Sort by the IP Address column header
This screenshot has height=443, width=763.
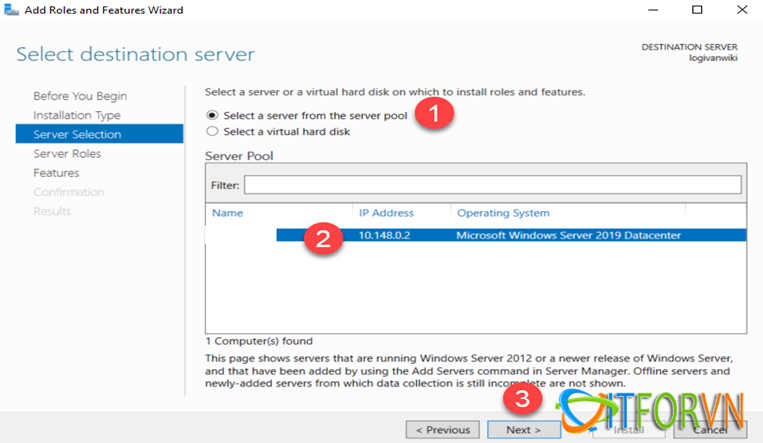coord(386,213)
